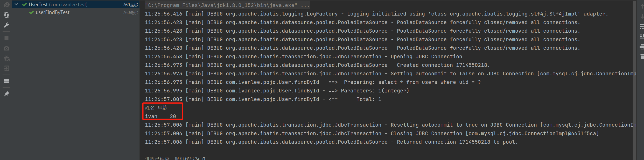
Task: Click the bug debug icon
Action: pyautogui.click(x=6, y=59)
